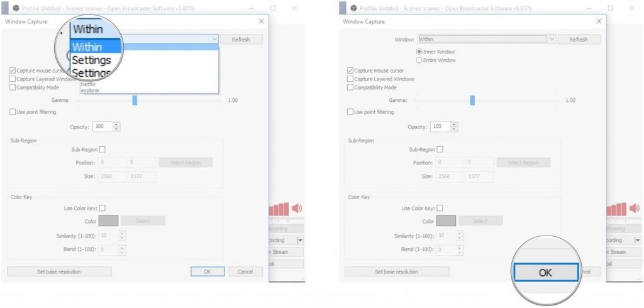Screen dimensions: 644x308
Task: Click Color Key Select button in Inner Window dialog
Action: pyautogui.click(x=480, y=221)
